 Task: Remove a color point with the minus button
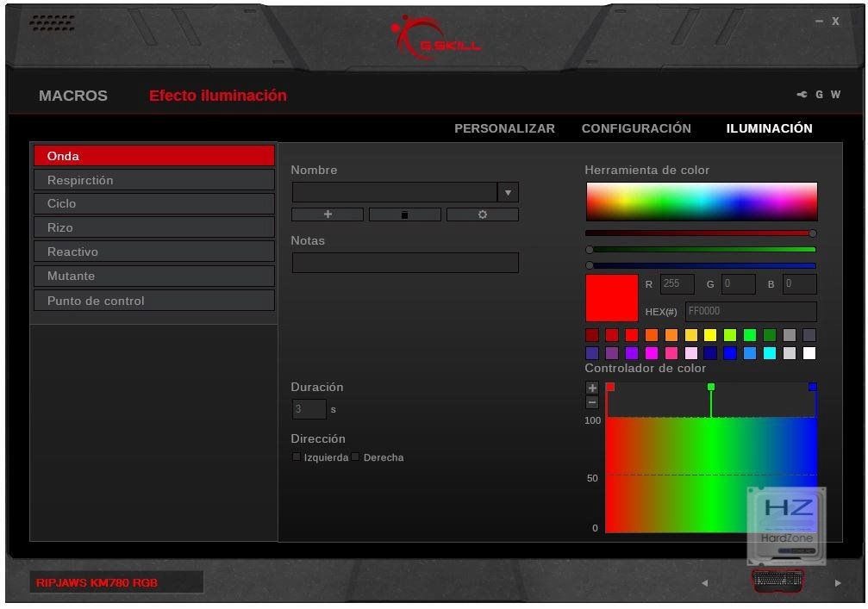coord(592,402)
